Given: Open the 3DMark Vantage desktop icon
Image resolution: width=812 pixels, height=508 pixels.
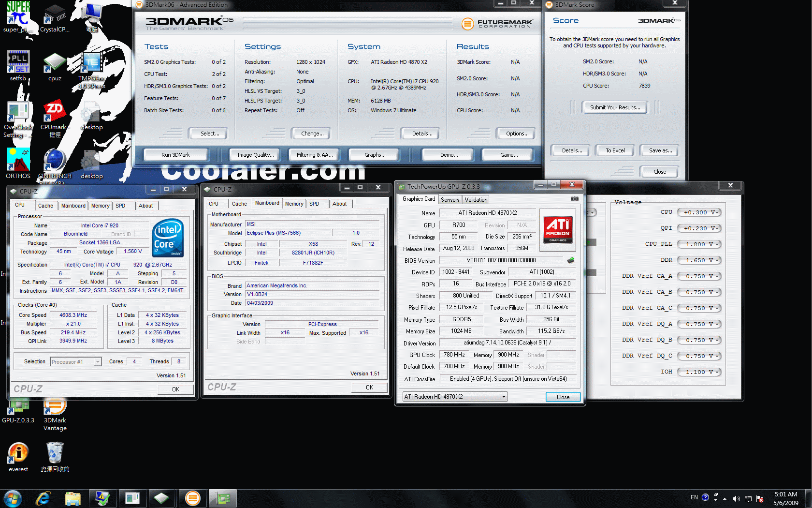Looking at the screenshot, I should [x=55, y=409].
